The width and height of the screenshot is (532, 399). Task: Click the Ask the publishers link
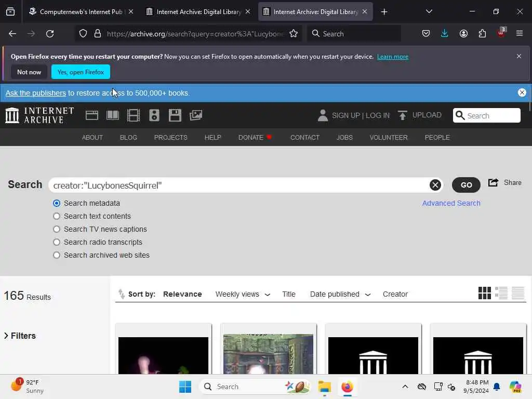(x=36, y=93)
